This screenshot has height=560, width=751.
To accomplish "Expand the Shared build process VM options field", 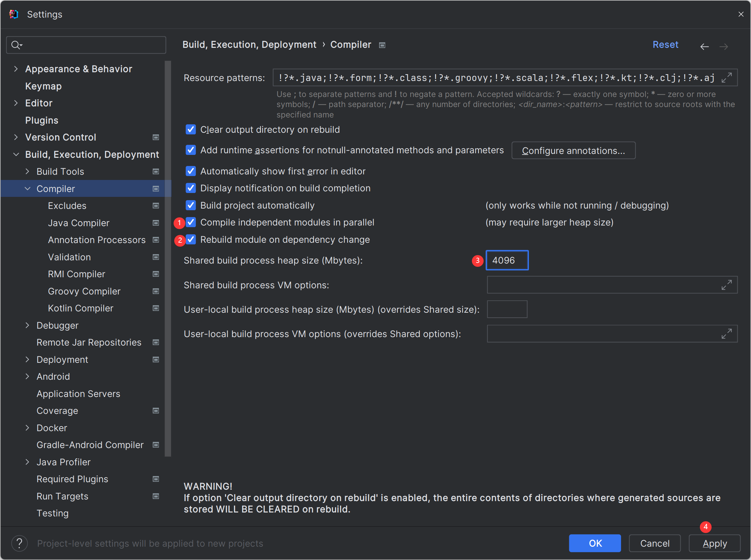I will click(x=726, y=285).
